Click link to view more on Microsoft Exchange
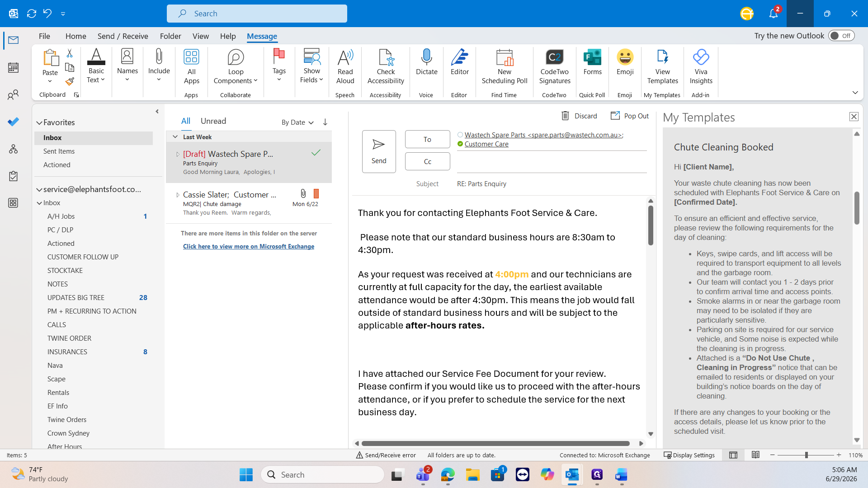 pyautogui.click(x=248, y=246)
